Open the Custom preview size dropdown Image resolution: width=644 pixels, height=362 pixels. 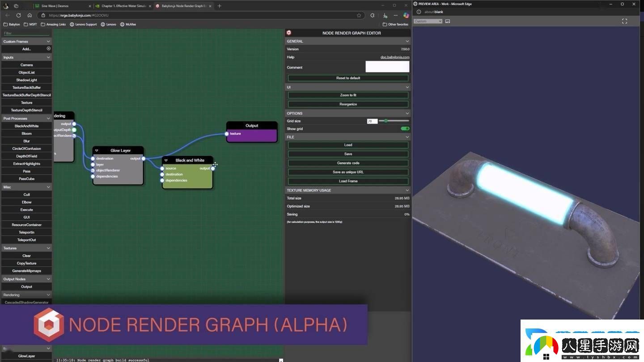pyautogui.click(x=428, y=21)
